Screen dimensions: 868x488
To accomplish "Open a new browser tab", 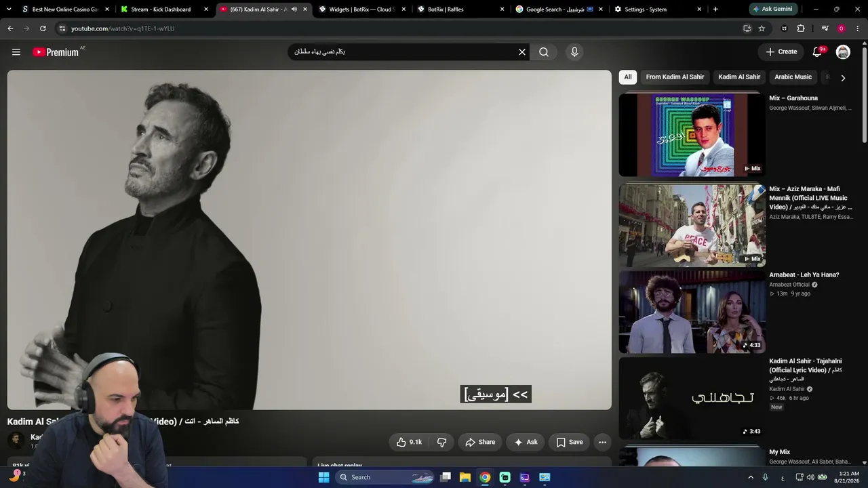I will click(x=715, y=9).
